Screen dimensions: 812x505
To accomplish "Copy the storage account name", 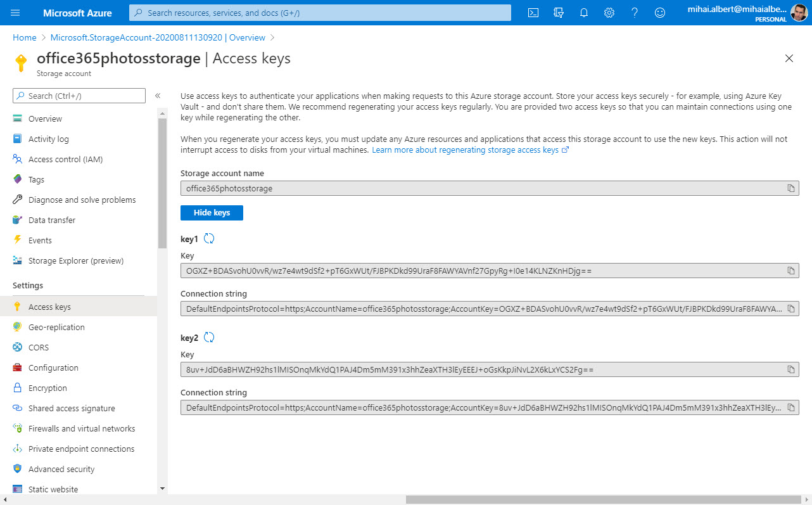I will [x=791, y=188].
